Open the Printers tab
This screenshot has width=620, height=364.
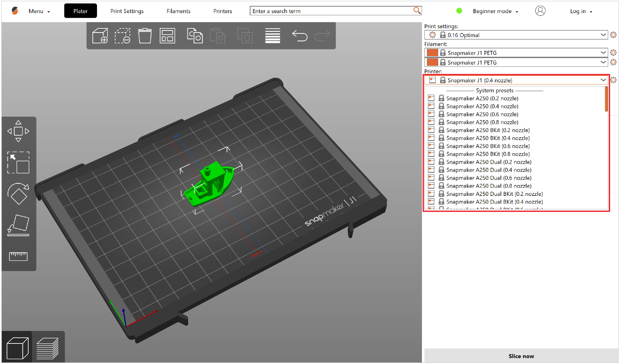223,11
